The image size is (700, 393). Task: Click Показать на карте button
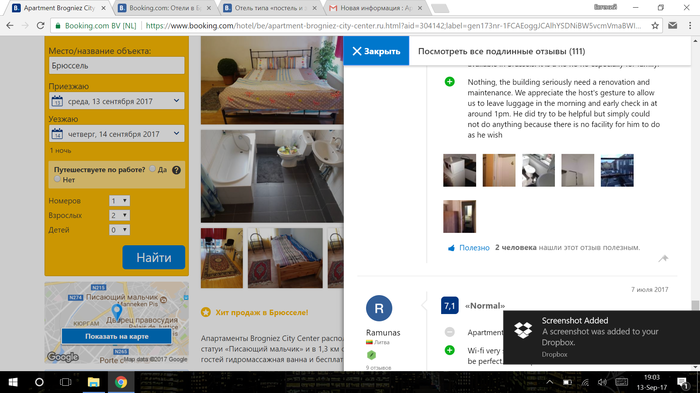coord(117,336)
